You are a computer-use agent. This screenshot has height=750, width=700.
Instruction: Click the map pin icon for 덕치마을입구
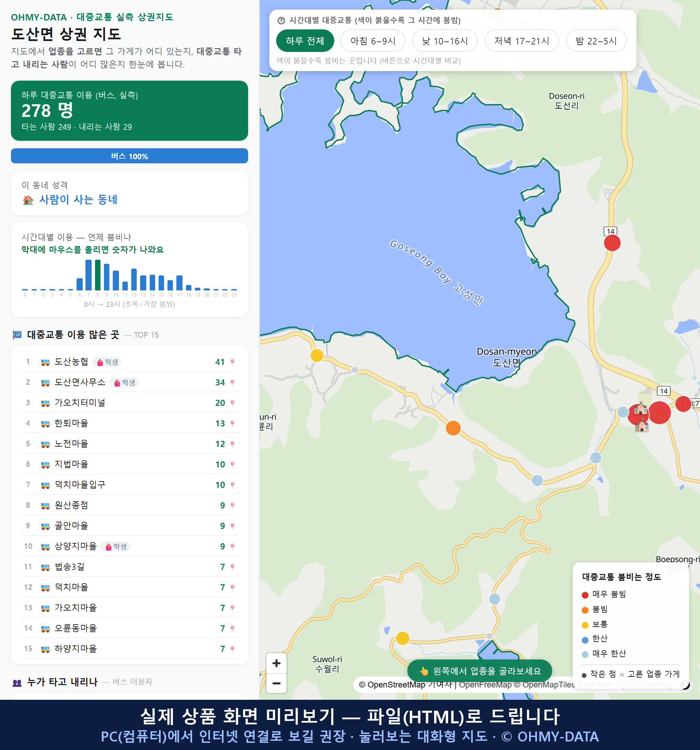tap(232, 485)
